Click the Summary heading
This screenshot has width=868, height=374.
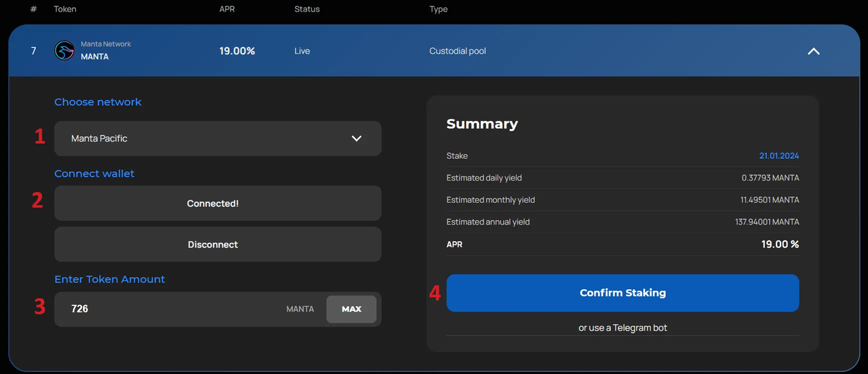(x=482, y=124)
